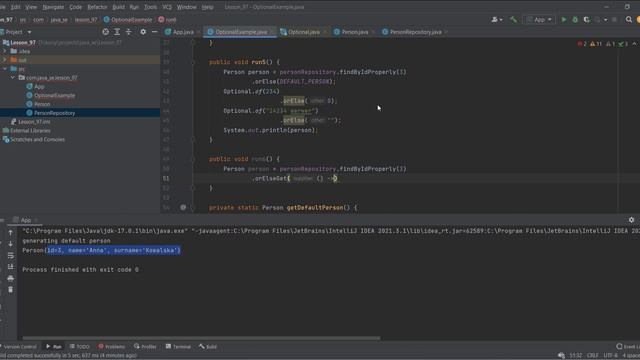Select OptionalExample in project tree
Image resolution: width=640 pixels, height=360 pixels.
point(55,96)
